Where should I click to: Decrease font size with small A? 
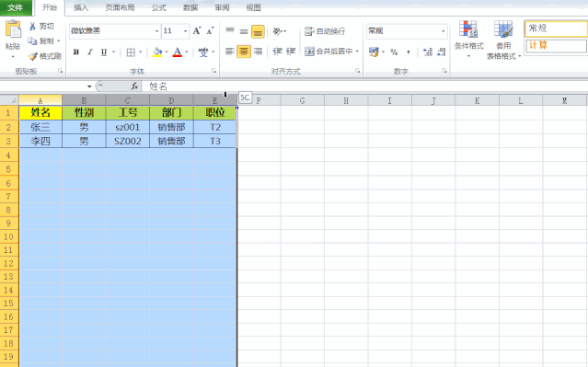(x=210, y=30)
